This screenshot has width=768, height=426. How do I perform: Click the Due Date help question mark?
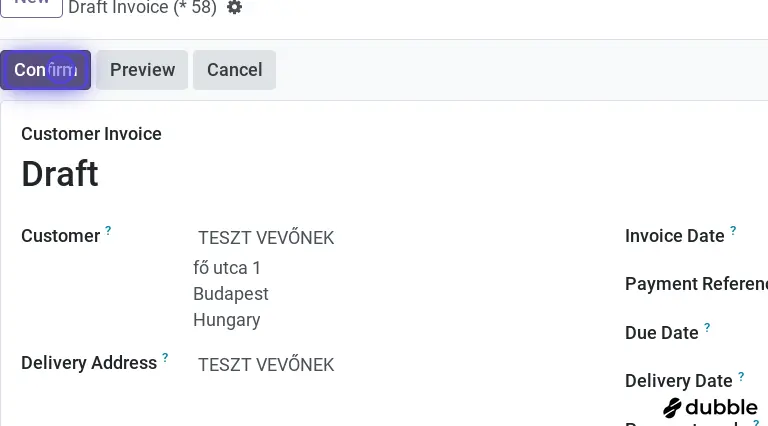707,328
